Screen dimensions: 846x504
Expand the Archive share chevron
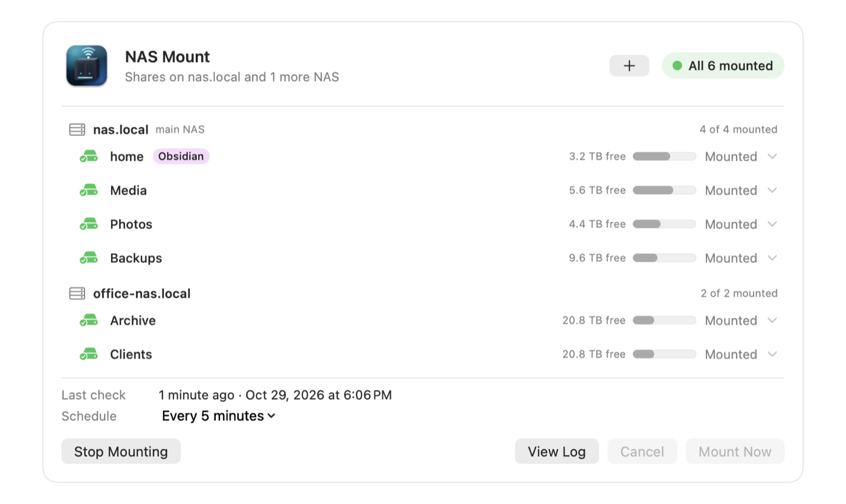pyautogui.click(x=772, y=320)
